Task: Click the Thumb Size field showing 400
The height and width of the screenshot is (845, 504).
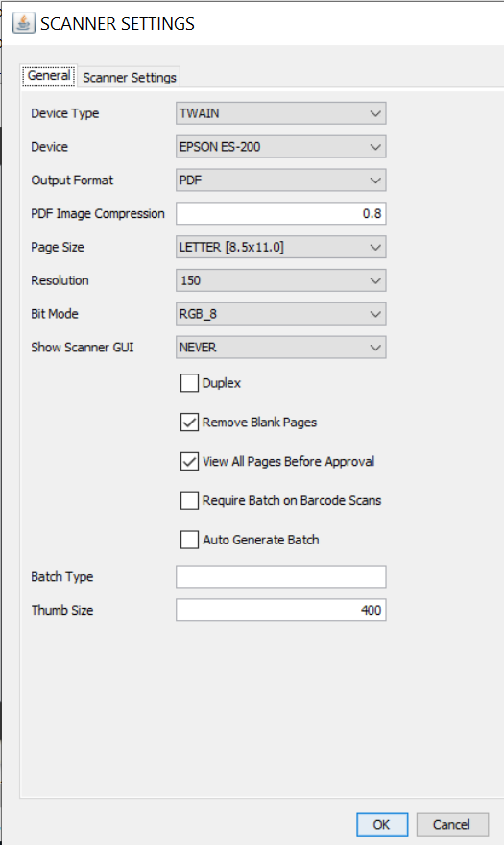Action: coord(281,610)
